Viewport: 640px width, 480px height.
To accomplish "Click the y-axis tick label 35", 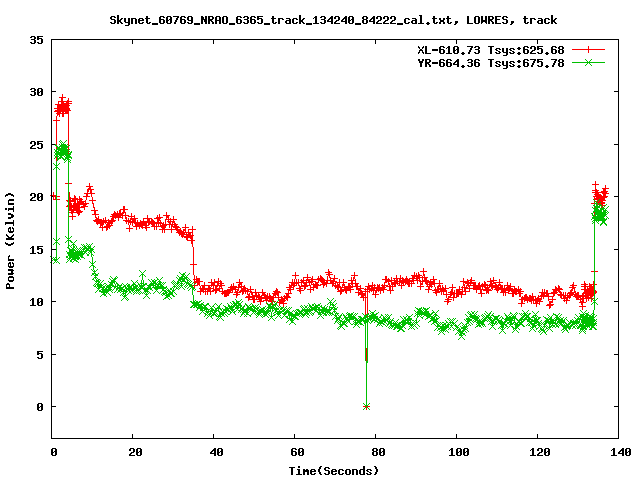I will 36,40.
